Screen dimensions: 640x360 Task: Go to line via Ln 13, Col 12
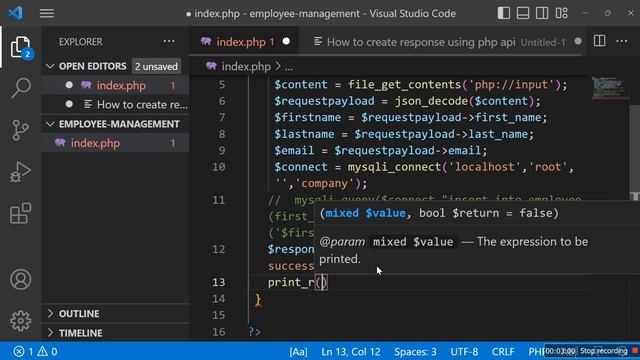[x=351, y=351]
